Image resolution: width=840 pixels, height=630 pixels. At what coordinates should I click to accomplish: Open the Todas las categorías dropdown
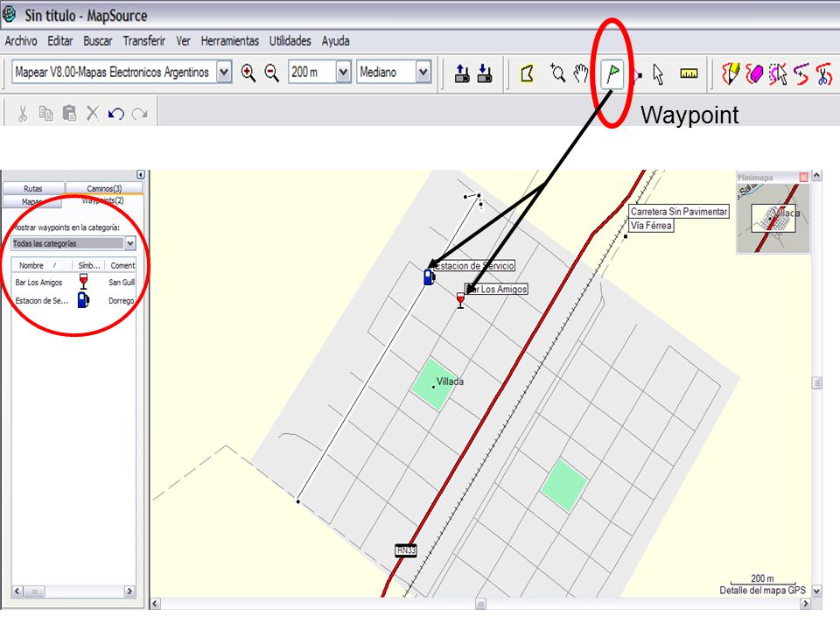(x=130, y=244)
